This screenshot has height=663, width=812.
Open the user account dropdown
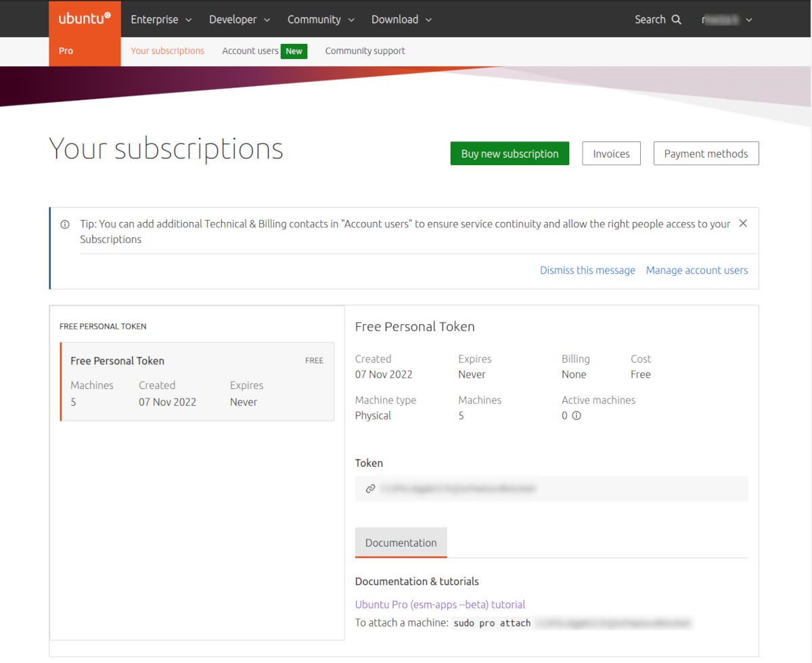727,20
